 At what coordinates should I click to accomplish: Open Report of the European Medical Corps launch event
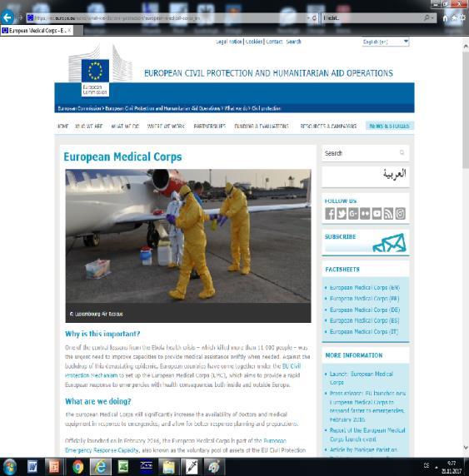[367, 434]
